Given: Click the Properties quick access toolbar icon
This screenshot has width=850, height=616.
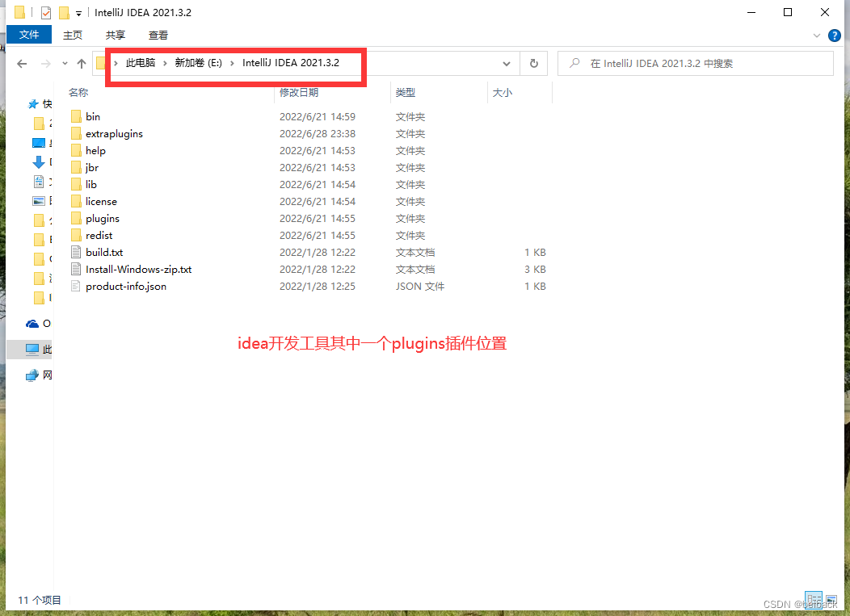Looking at the screenshot, I should pyautogui.click(x=46, y=12).
